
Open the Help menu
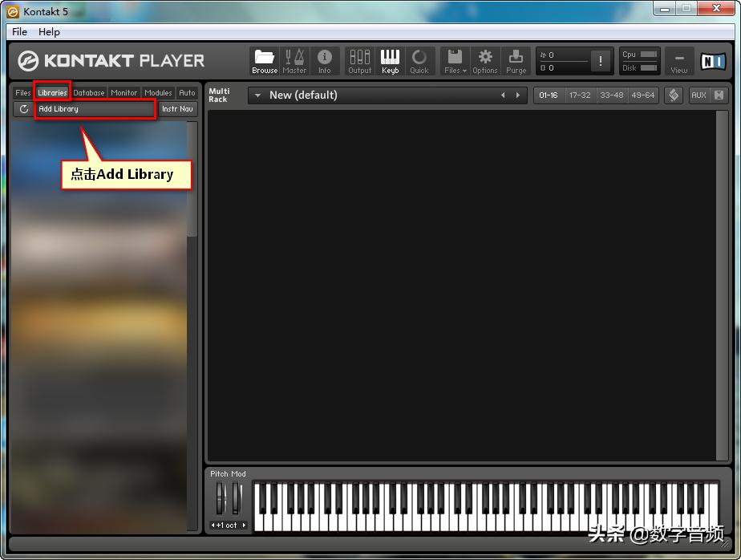(x=49, y=31)
